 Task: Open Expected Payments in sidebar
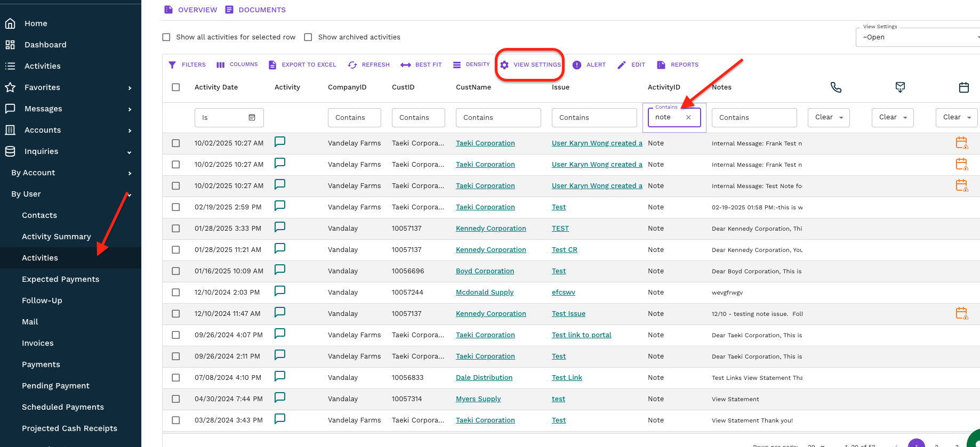(61, 279)
